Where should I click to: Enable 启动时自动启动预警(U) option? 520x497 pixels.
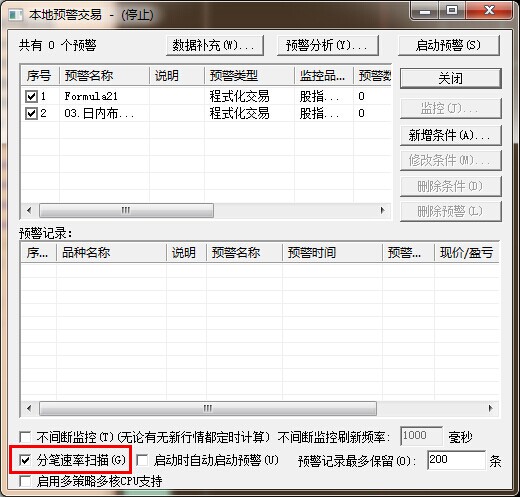(142, 460)
